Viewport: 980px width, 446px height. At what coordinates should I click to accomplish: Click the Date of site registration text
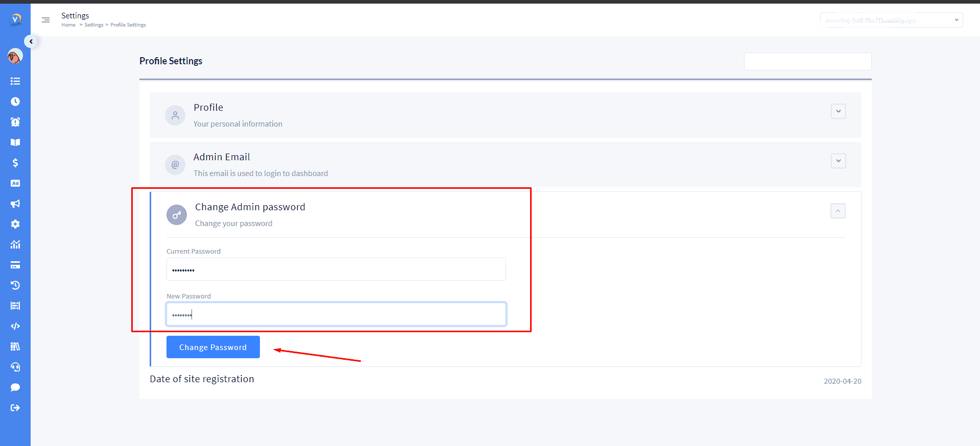pos(202,379)
